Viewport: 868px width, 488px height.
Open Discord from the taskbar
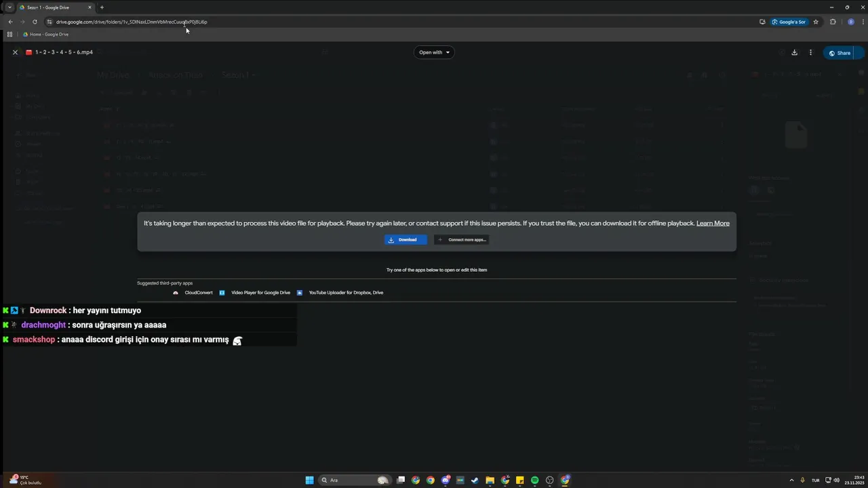coord(445,481)
